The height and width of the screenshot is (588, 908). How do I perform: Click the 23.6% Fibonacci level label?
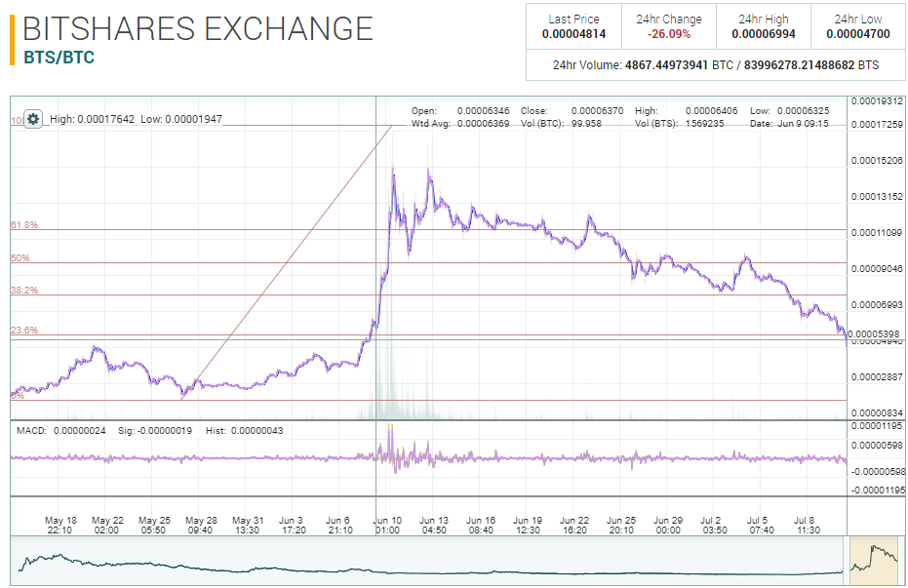[24, 330]
